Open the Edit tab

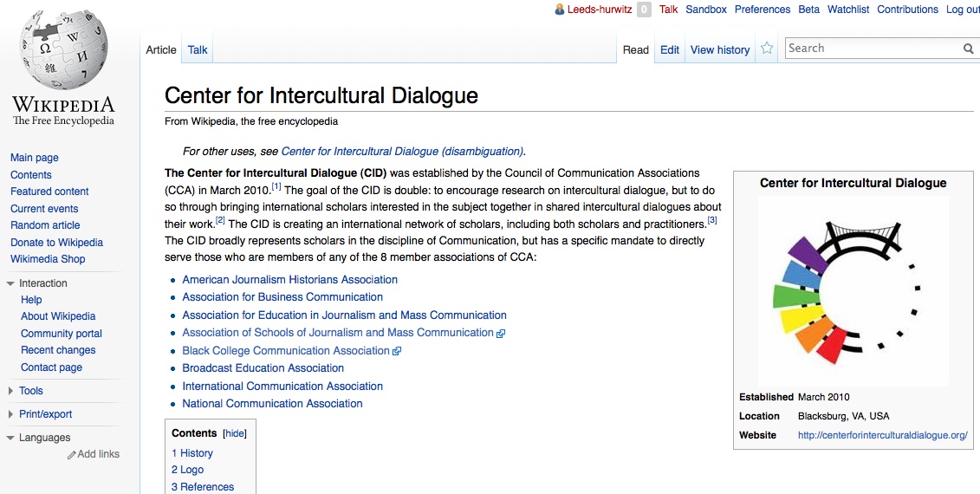669,49
